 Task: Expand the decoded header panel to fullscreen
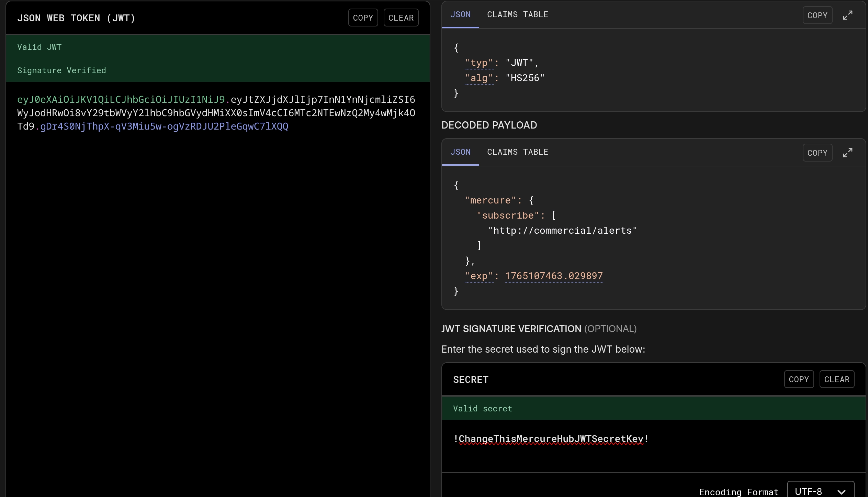(x=847, y=15)
